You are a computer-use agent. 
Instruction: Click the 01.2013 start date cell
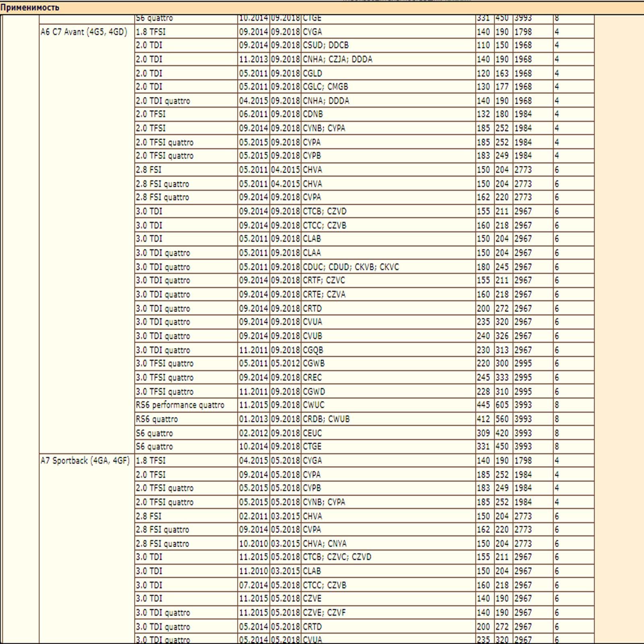click(x=254, y=419)
